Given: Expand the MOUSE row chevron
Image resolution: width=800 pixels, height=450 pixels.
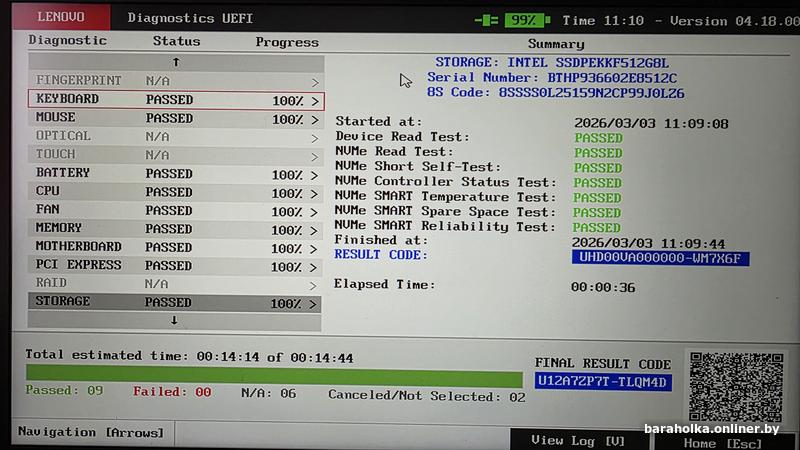Looking at the screenshot, I should (x=315, y=120).
